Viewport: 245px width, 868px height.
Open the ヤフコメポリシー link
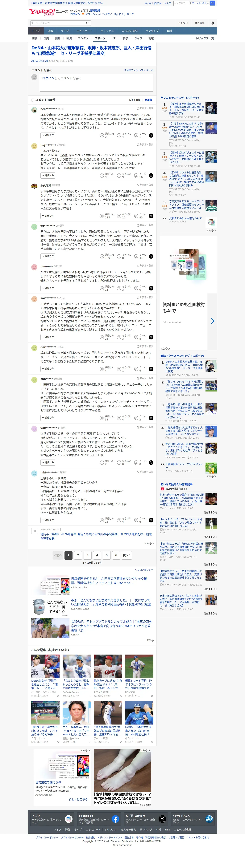[x=144, y=570]
